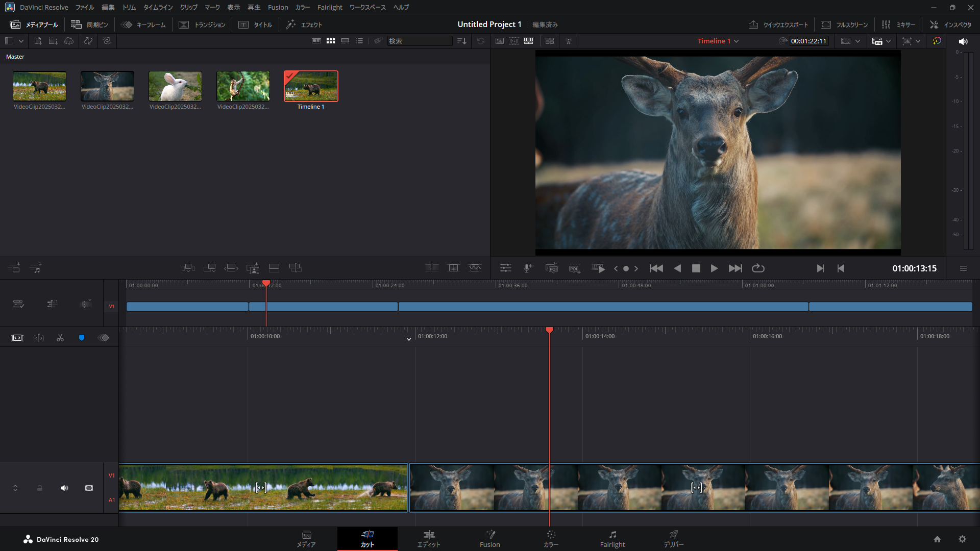The image size is (980, 551).
Task: Click the ripple overwrite edit icon
Action: click(x=231, y=268)
